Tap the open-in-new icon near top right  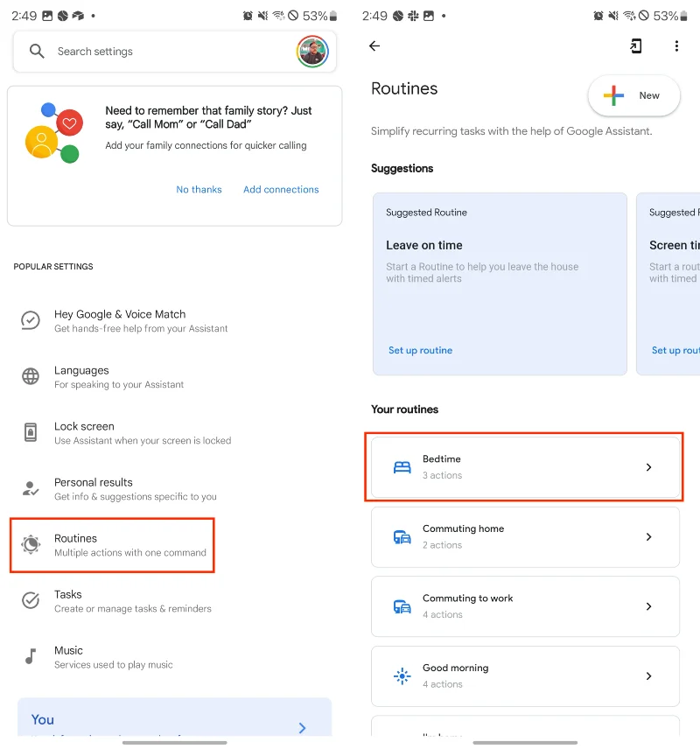636,45
